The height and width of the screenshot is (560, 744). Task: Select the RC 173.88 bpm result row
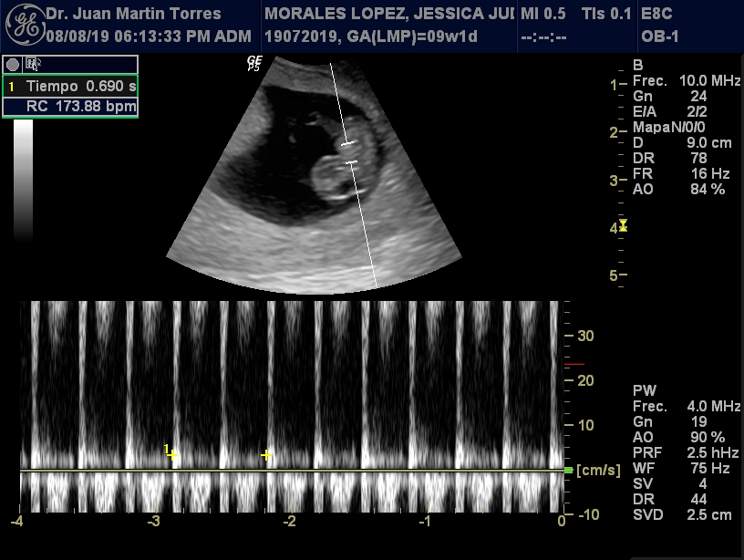click(x=71, y=107)
